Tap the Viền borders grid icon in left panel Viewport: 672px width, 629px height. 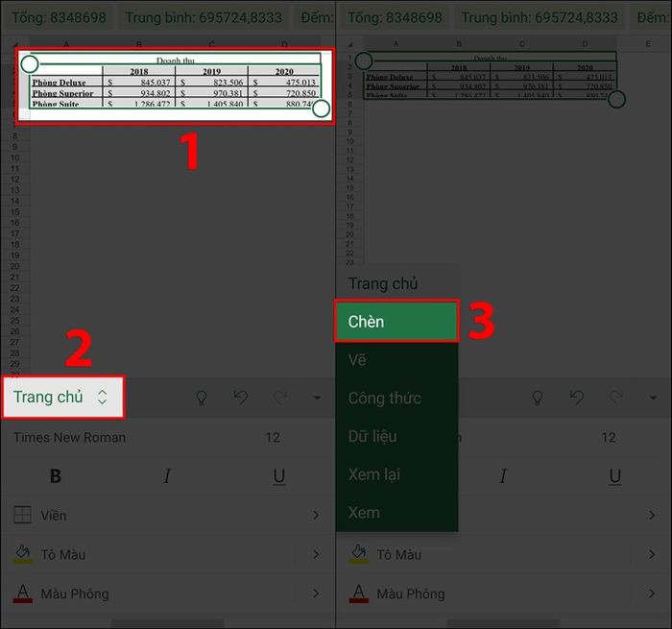(22, 515)
